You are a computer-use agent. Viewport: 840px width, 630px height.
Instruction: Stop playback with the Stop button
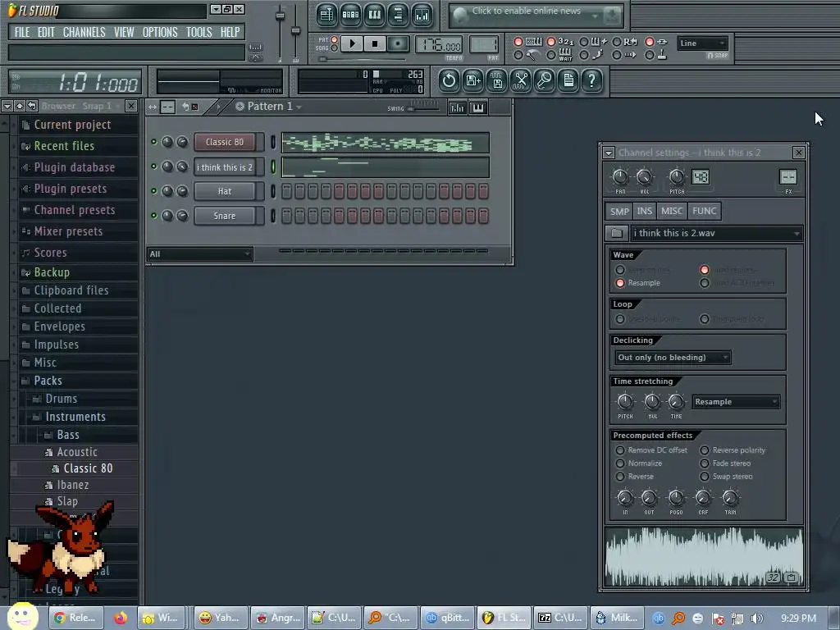coord(375,43)
